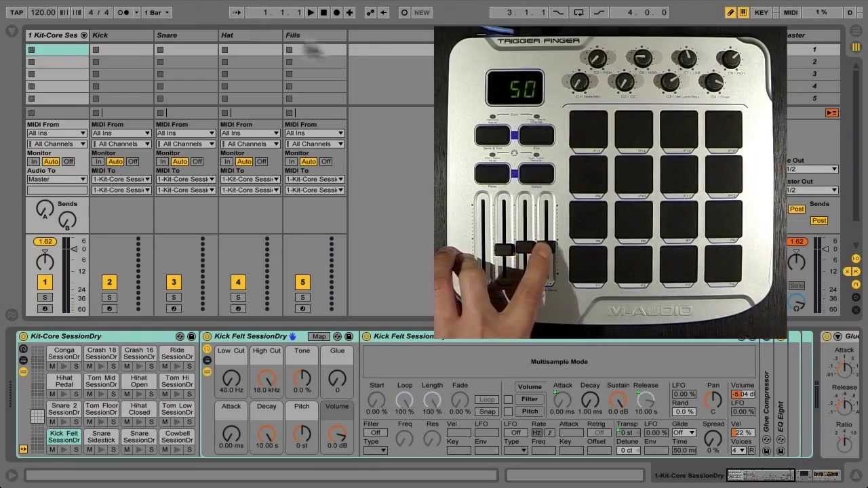Viewport: 868px width, 488px height.
Task: Select the Fills track header
Action: tap(315, 35)
